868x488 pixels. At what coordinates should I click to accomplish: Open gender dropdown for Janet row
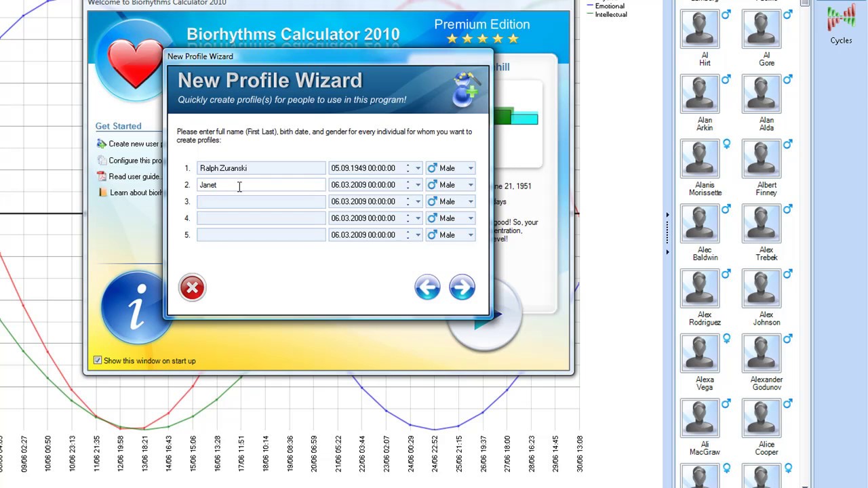click(471, 185)
